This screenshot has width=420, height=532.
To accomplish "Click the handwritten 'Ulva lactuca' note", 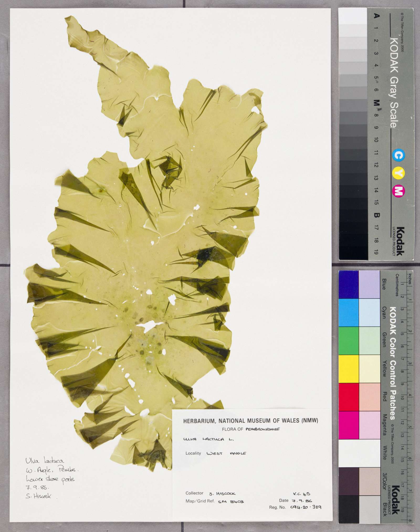I will [x=44, y=461].
